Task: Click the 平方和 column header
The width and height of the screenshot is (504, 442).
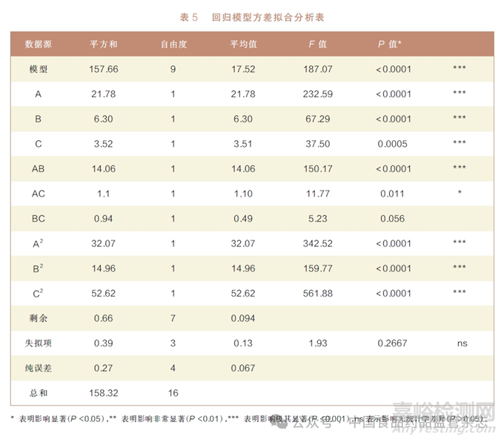Action: pos(103,44)
